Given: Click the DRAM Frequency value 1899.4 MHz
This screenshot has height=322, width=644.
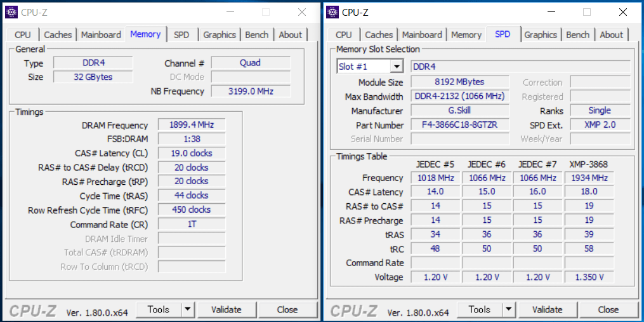Looking at the screenshot, I should [x=192, y=125].
